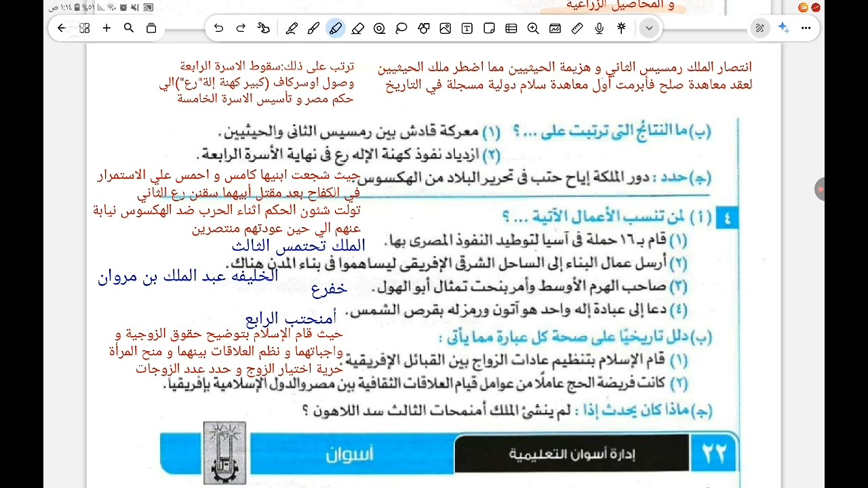Tap the red edge handle on right
Screen dimensions: 868x488
click(x=821, y=189)
